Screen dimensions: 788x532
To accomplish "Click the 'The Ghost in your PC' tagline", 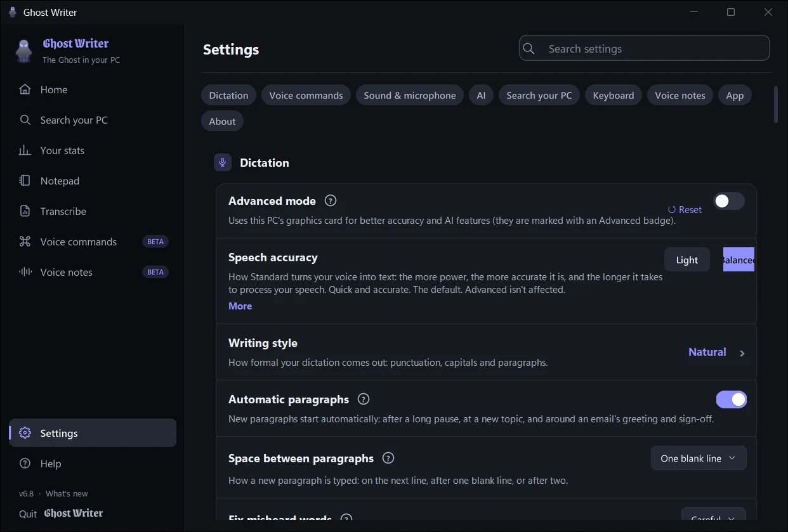I will click(x=81, y=60).
